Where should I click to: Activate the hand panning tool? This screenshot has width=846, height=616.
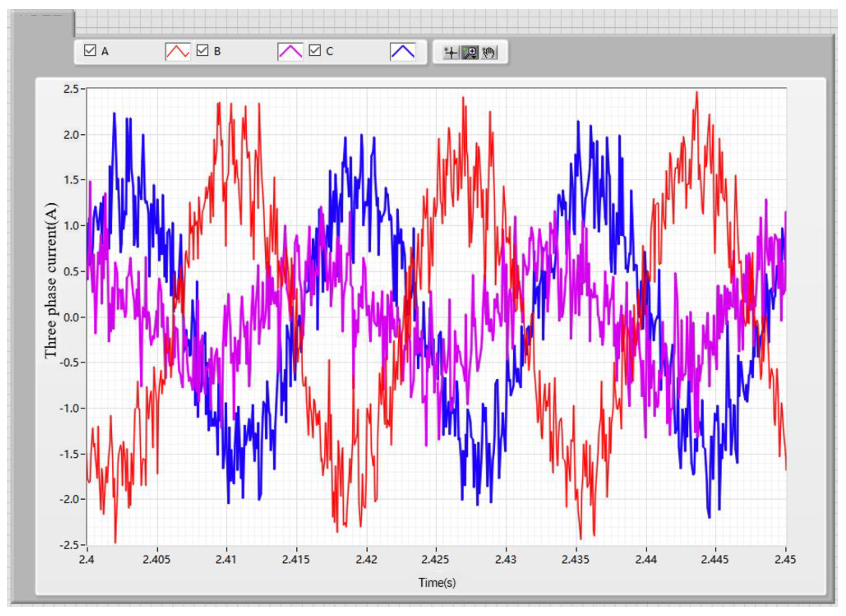click(x=489, y=53)
